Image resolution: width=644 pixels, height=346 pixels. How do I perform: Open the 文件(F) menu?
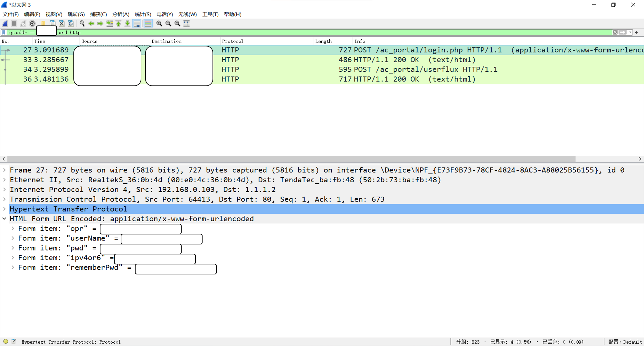pos(11,14)
